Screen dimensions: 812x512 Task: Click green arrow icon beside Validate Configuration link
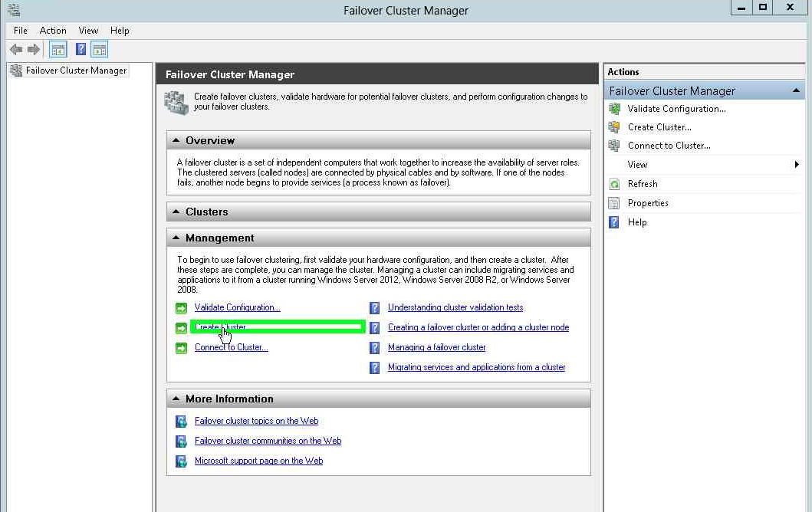[x=181, y=308]
